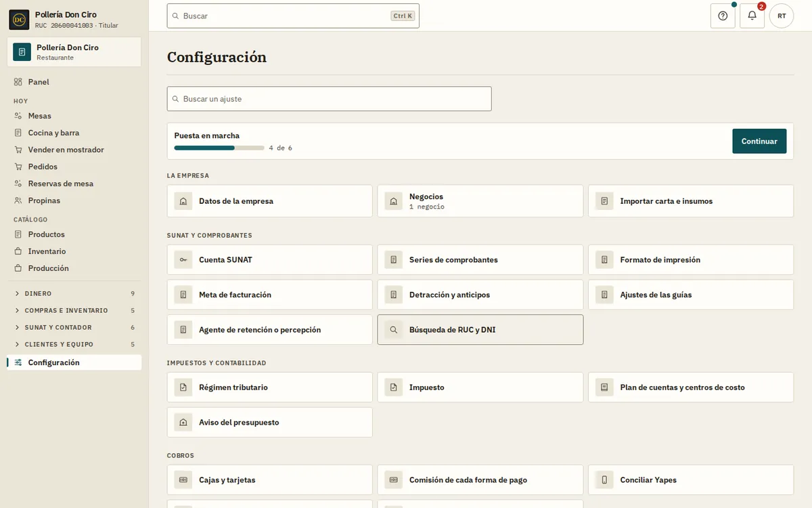Viewport: 812px width, 508px height.
Task: Select Configuración in the sidebar
Action: click(x=74, y=362)
